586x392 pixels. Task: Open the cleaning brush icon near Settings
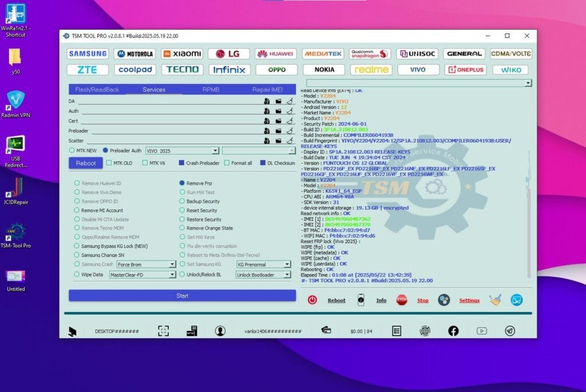(x=496, y=298)
